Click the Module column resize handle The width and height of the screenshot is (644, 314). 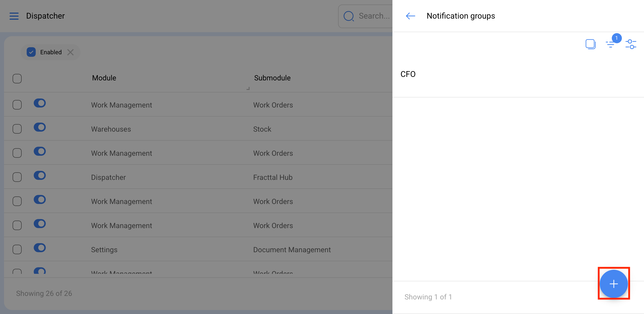[248, 88]
